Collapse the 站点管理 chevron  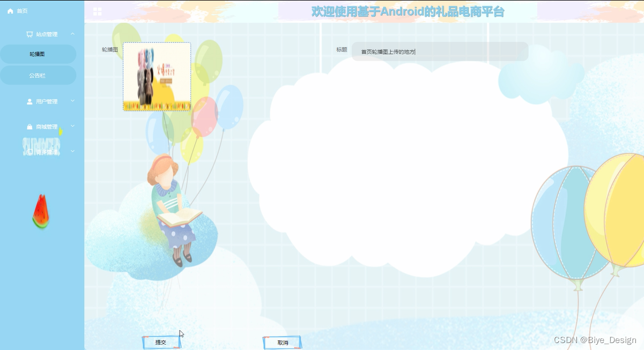click(73, 34)
